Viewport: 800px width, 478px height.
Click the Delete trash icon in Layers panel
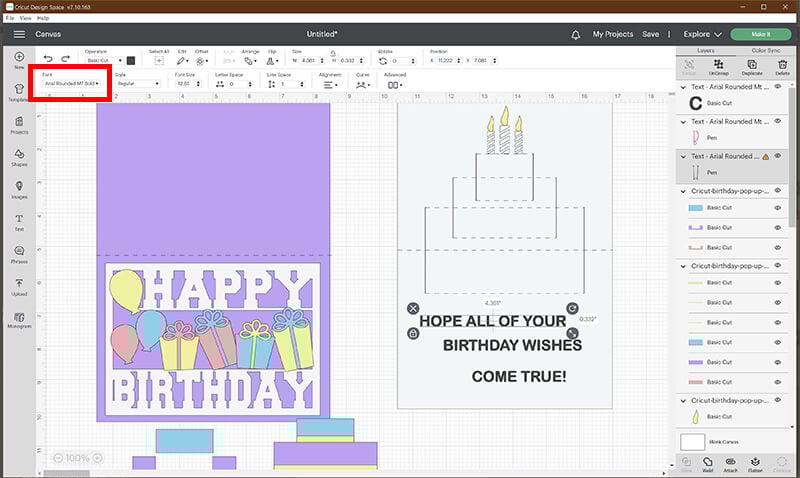coord(782,64)
